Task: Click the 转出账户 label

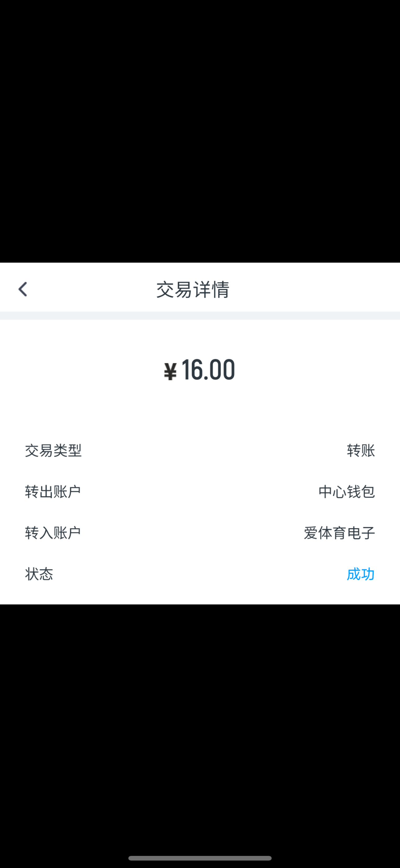Action: (53, 492)
